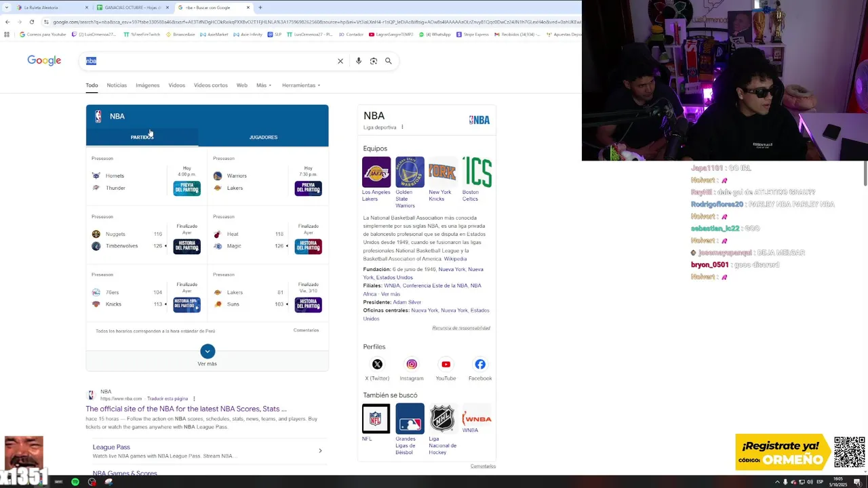This screenshot has height=488, width=868.
Task: Open the WNBA related search
Action: click(477, 419)
